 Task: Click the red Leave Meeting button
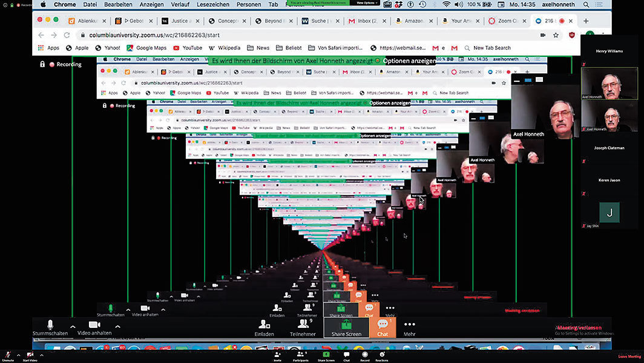(629, 356)
